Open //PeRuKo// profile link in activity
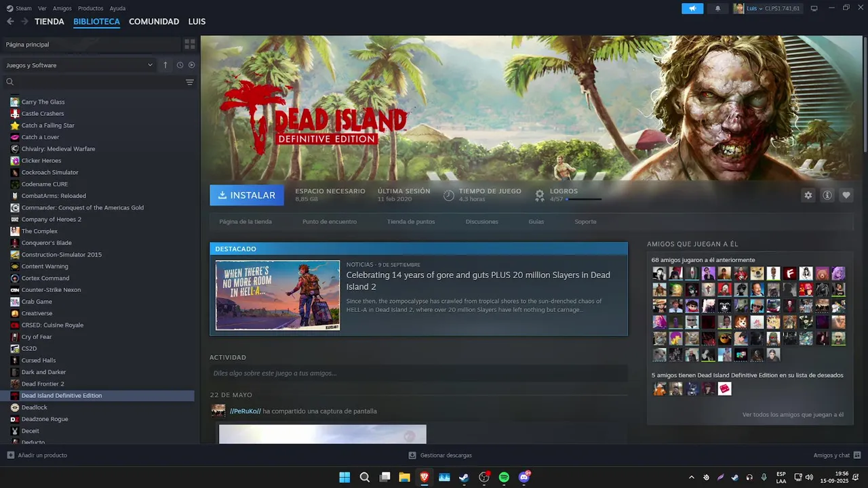Viewport: 868px width, 488px height. pos(245,411)
